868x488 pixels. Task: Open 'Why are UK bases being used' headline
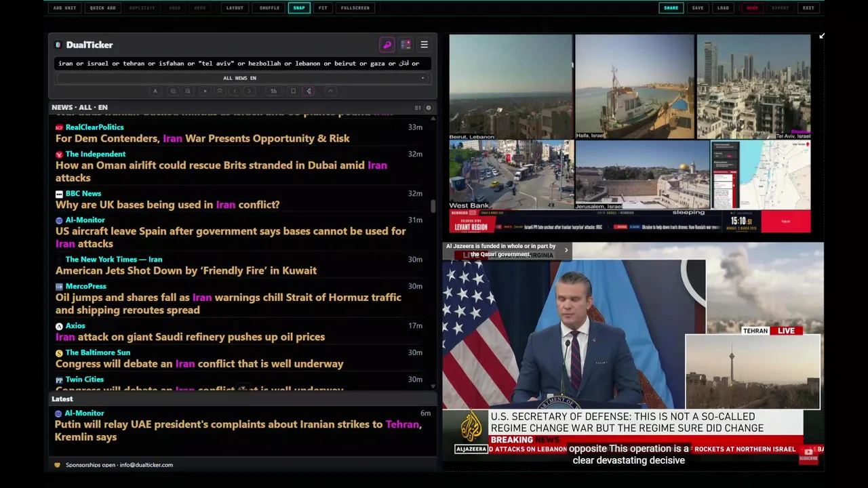167,205
